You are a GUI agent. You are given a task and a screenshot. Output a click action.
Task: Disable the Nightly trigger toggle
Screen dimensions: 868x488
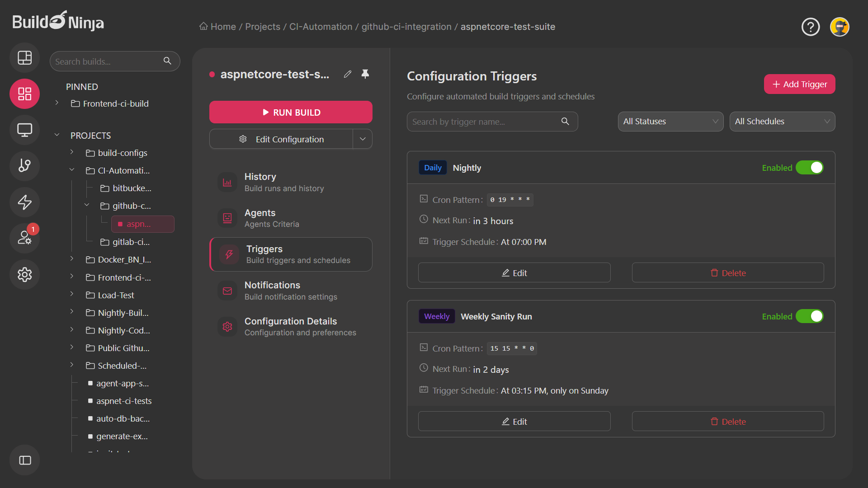click(x=809, y=167)
